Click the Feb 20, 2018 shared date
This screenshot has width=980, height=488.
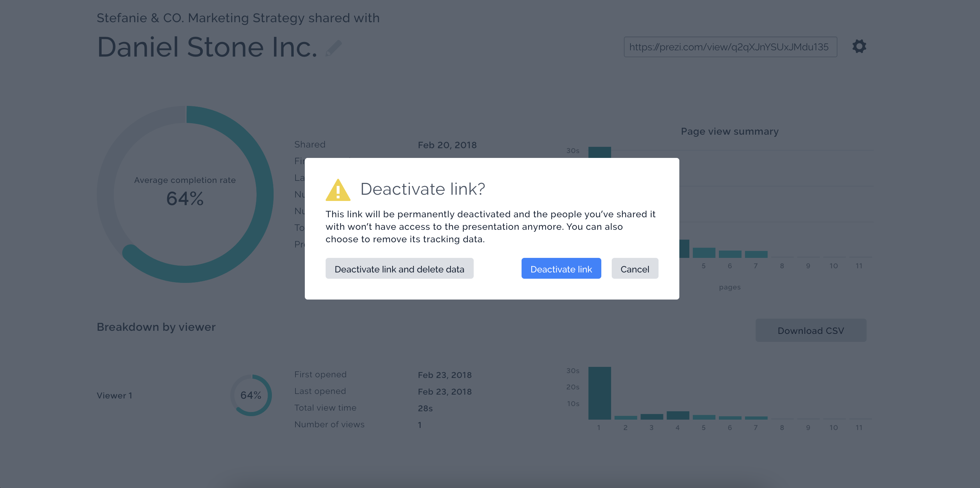click(447, 145)
